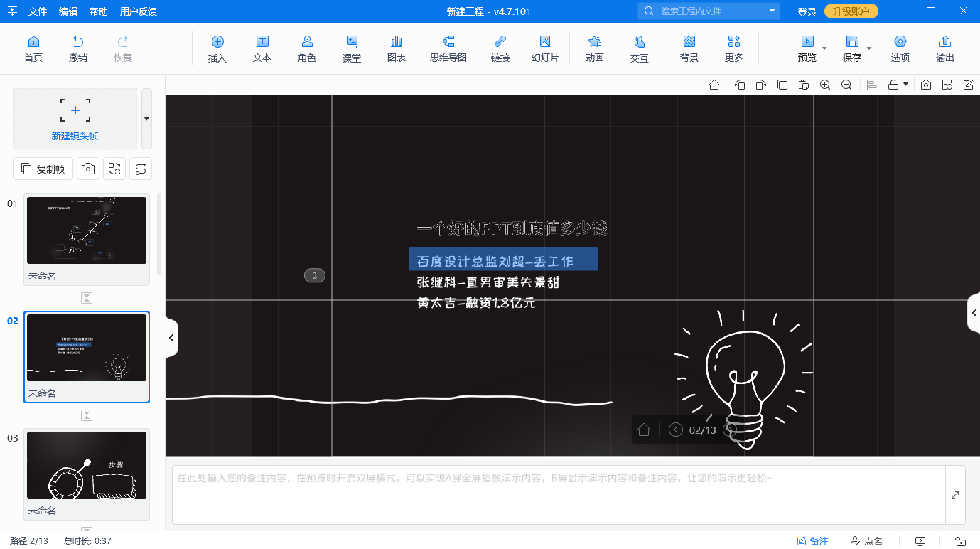Click the edit pencil icon on canvas toolbar
This screenshot has height=549, width=980.
[x=969, y=85]
